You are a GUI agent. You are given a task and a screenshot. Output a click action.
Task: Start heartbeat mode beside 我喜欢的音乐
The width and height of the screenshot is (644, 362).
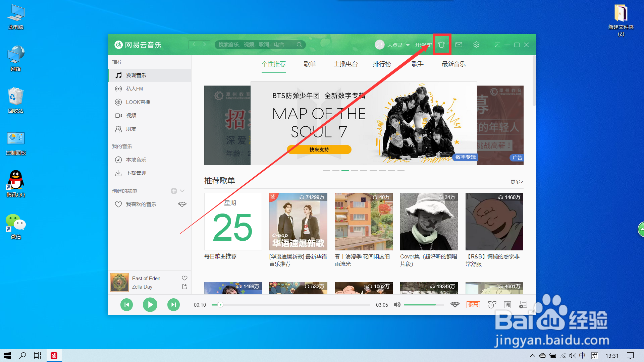click(182, 204)
